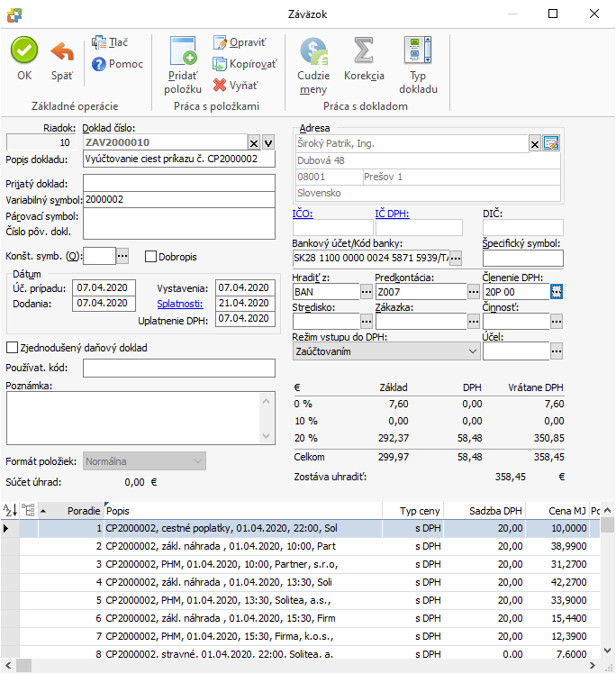Click Pridať položku to add item
Viewport: 616px width, 674px height.
183,54
